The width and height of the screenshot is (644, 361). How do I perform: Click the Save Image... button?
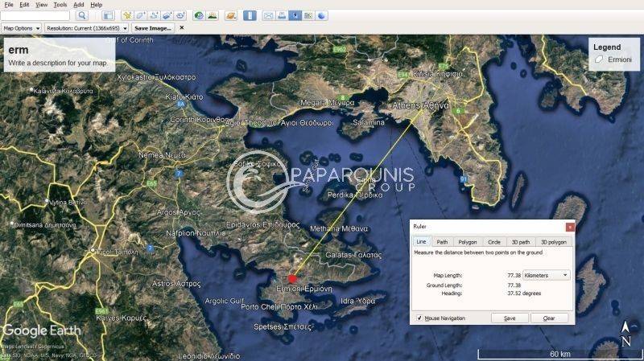(x=152, y=27)
